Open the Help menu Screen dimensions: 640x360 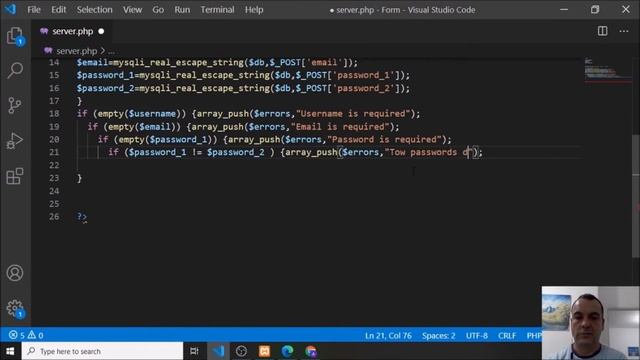point(254,9)
